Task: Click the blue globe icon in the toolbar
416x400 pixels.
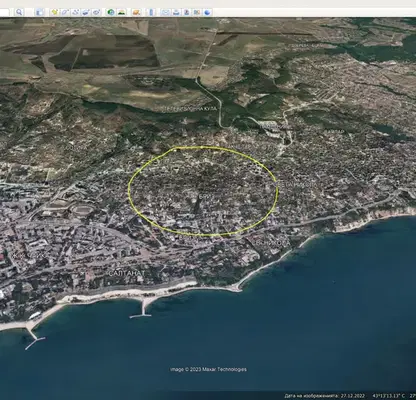Action: point(207,12)
